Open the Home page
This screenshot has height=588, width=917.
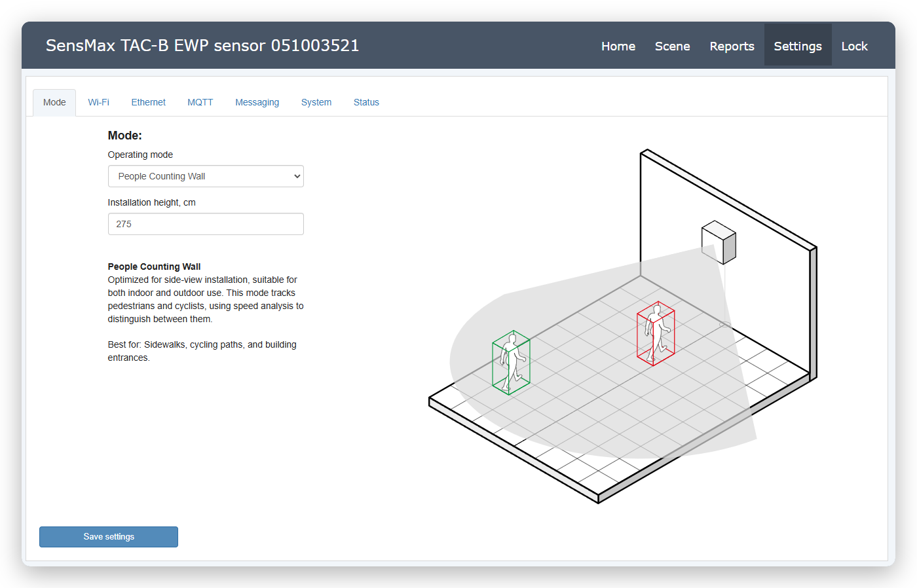pos(618,46)
